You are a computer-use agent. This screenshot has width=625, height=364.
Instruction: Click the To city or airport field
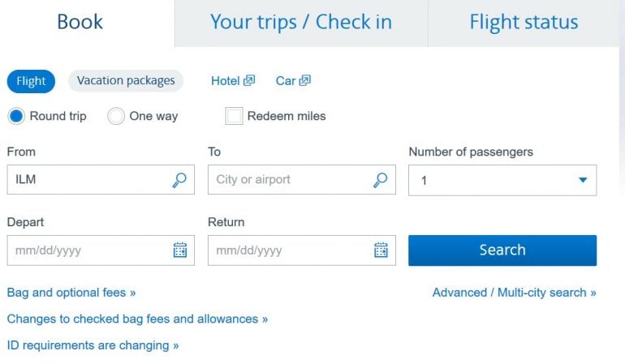(x=288, y=180)
